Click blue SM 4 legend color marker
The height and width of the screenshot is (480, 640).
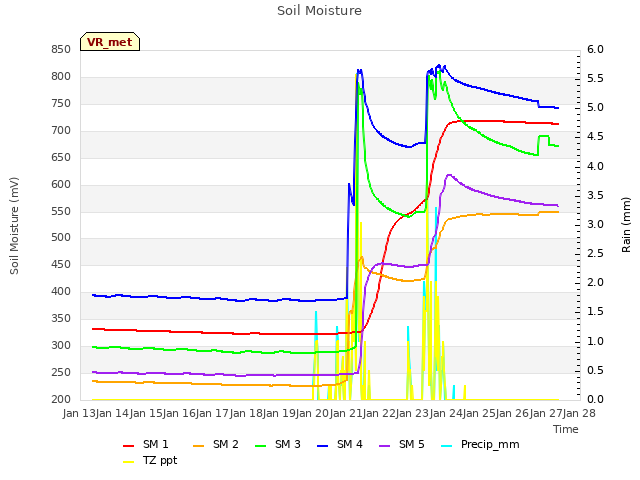click(322, 446)
